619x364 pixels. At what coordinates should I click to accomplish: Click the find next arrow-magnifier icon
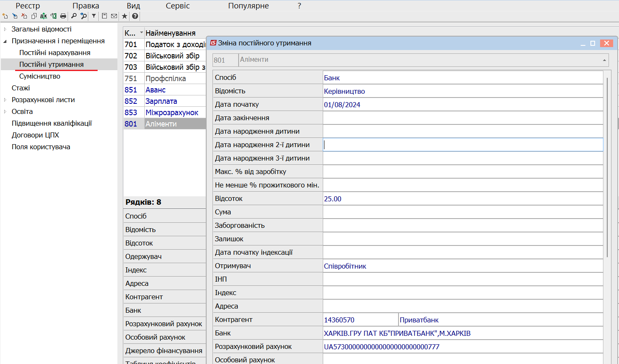84,16
